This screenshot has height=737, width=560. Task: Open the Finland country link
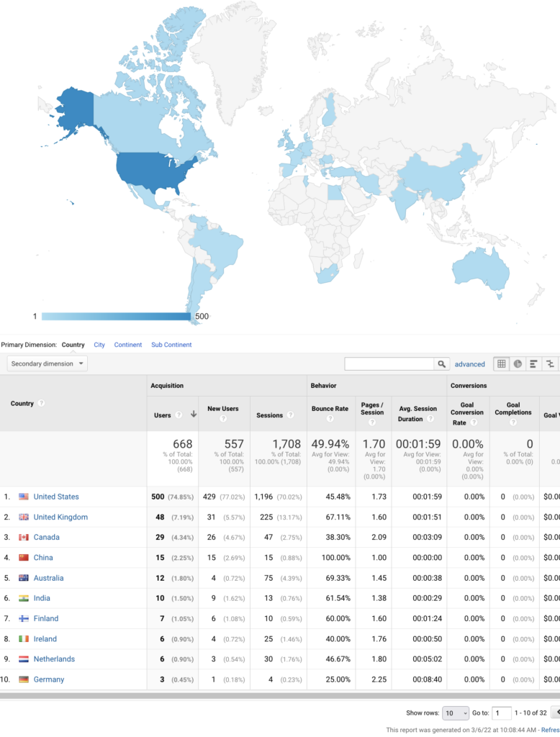(46, 618)
